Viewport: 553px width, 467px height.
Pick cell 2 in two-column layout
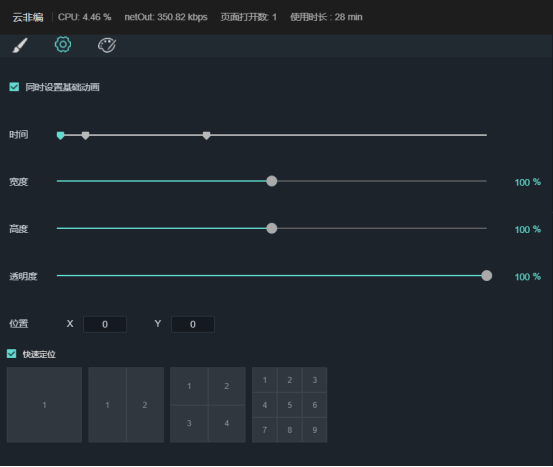click(x=145, y=405)
